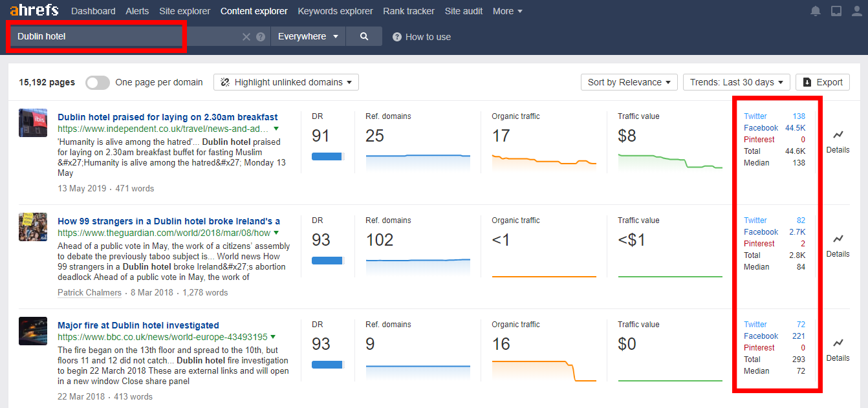Expand the More menu in navigation
Viewport: 868px width, 408px height.
pyautogui.click(x=508, y=11)
